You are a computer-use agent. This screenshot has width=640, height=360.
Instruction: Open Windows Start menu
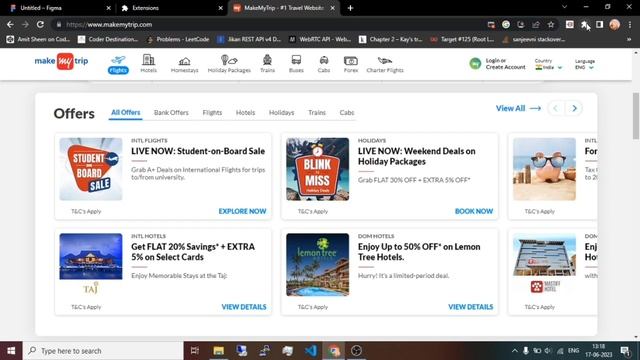(11, 351)
